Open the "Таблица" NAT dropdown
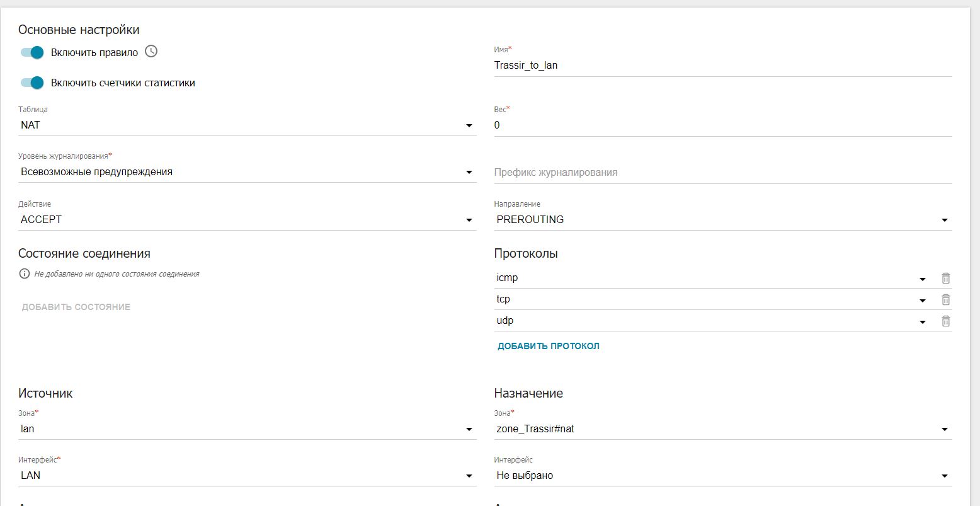The image size is (980, 506). pyautogui.click(x=247, y=125)
